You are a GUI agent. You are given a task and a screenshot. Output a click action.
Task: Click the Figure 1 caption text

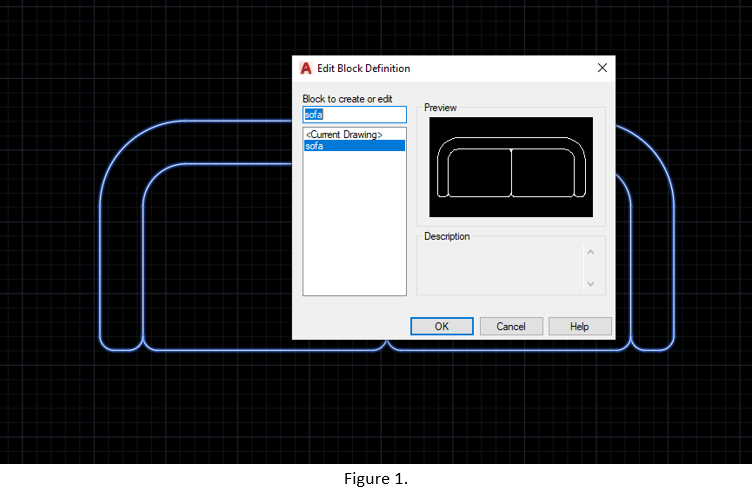tap(376, 479)
